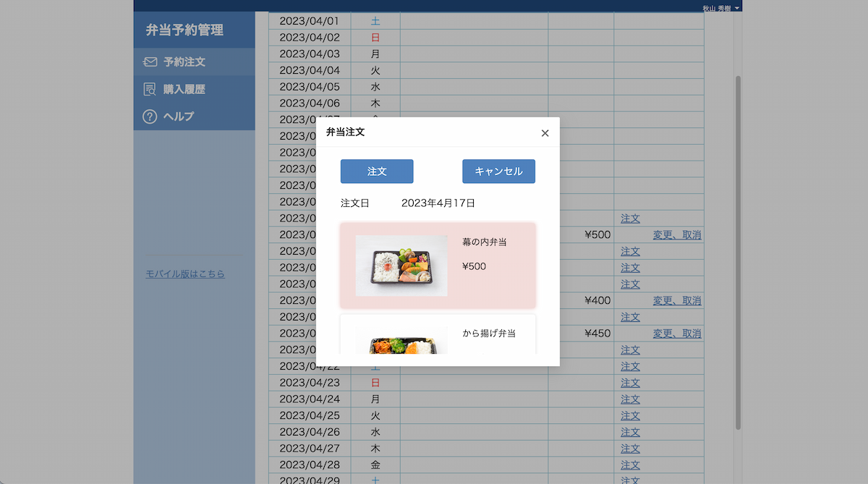
Task: Click the 注文 link for 2023/04/22
Action: coord(630,366)
